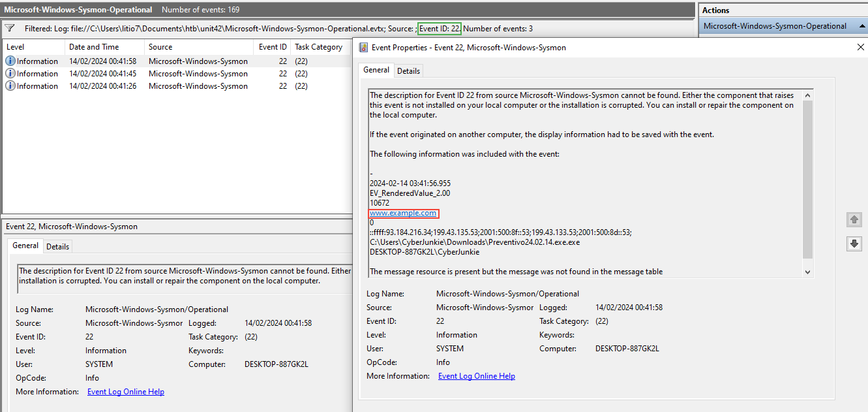Click the description scrollbar thumb

coord(808,180)
